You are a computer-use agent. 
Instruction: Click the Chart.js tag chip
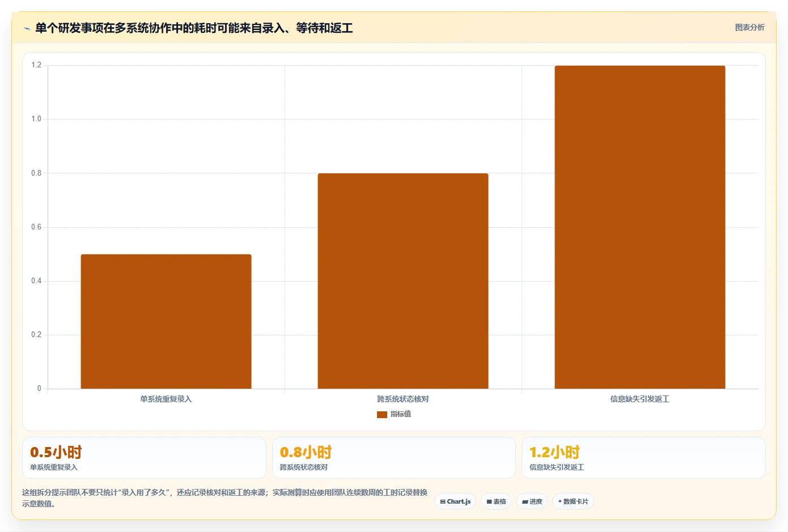coord(455,501)
